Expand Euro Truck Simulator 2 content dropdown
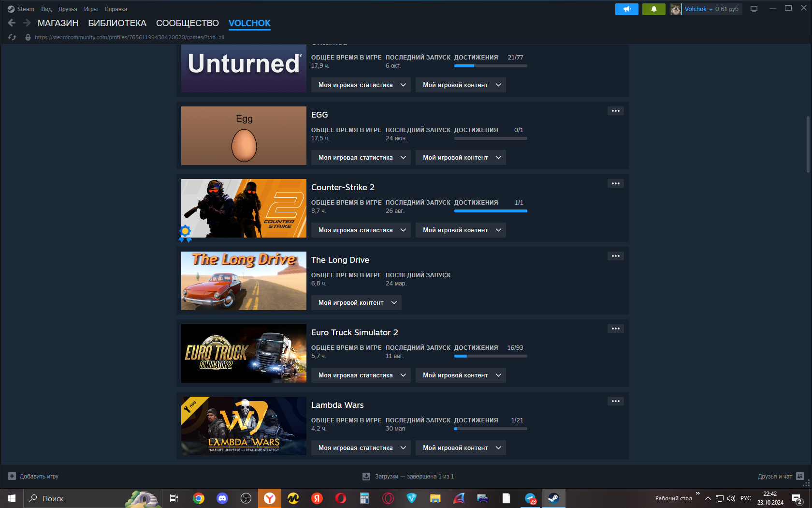The height and width of the screenshot is (508, 812). (x=461, y=375)
